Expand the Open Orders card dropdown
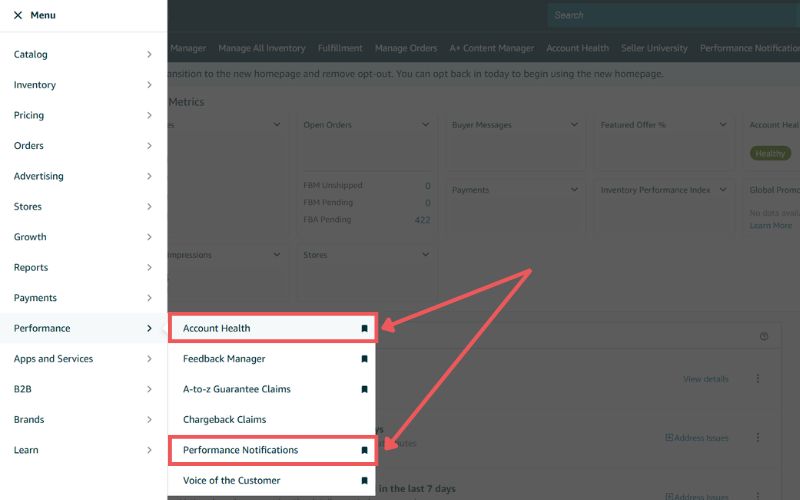 click(x=426, y=124)
